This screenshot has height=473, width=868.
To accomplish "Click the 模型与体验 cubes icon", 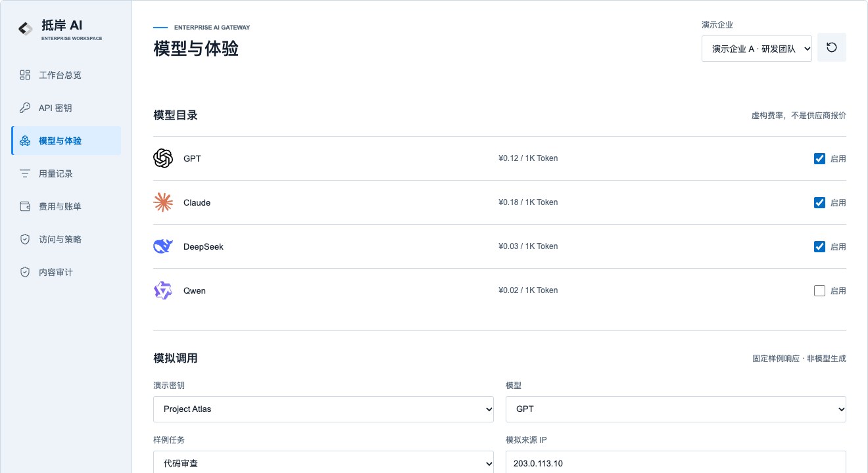I will pyautogui.click(x=25, y=141).
